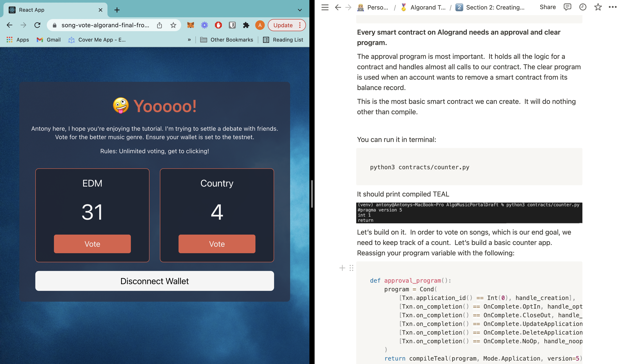Bookmark page with star icon in Chrome
624x364 pixels.
click(173, 25)
